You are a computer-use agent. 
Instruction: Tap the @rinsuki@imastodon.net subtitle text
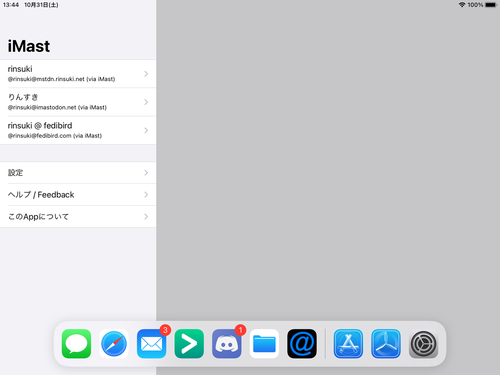point(57,107)
